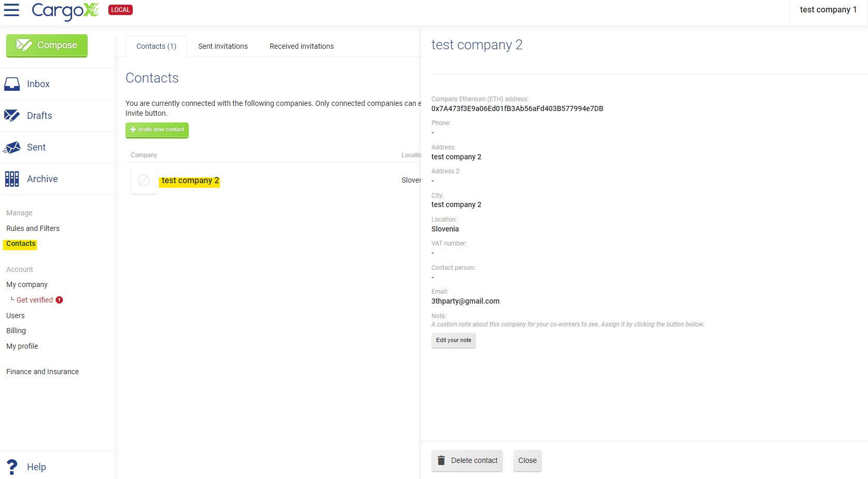Open the Drafts section
868x479 pixels.
click(38, 115)
